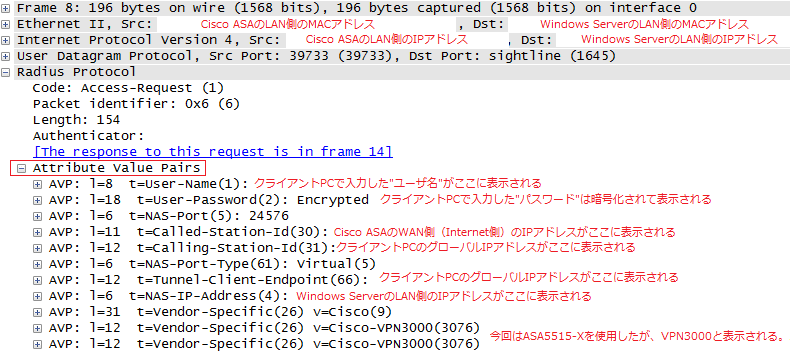Expand the NAS-Port-Type(61) AVP

coord(37,264)
